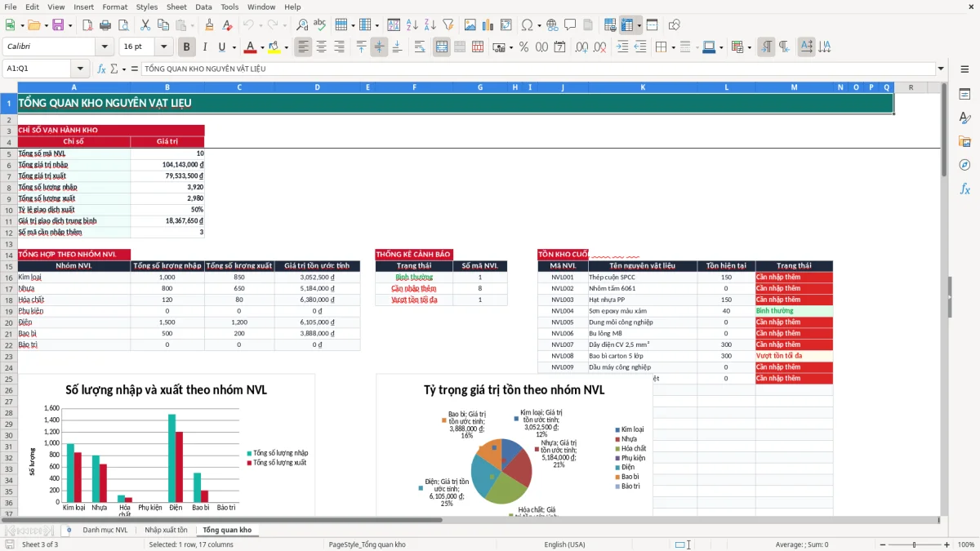This screenshot has width=980, height=551.
Task: Open the sidebar Functions fx icon
Action: point(964,189)
